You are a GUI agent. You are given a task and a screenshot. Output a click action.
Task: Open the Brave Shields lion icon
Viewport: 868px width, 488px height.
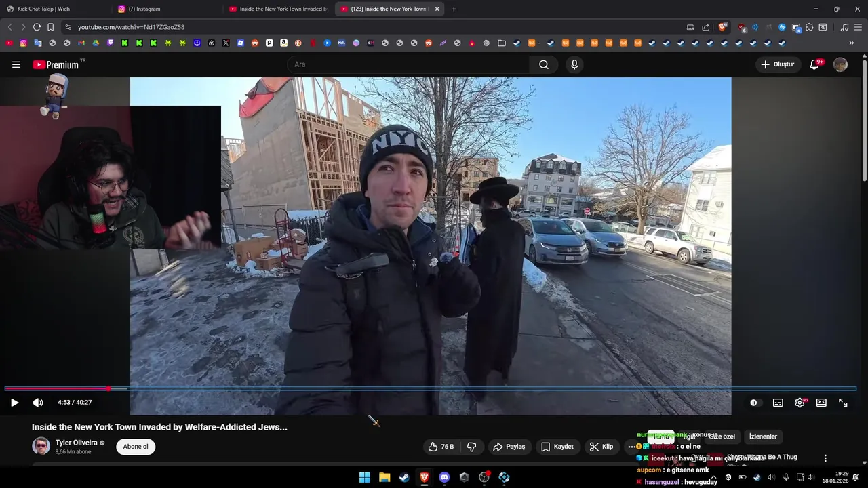(722, 27)
